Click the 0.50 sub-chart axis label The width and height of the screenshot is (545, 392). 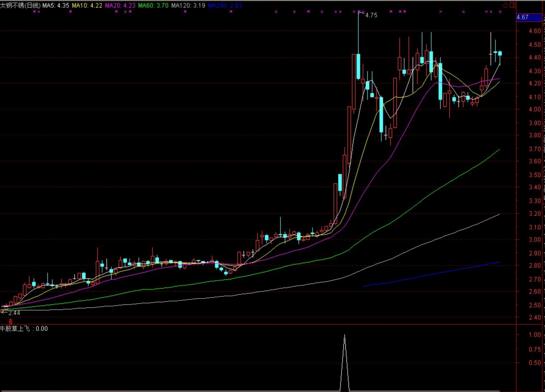coord(534,363)
